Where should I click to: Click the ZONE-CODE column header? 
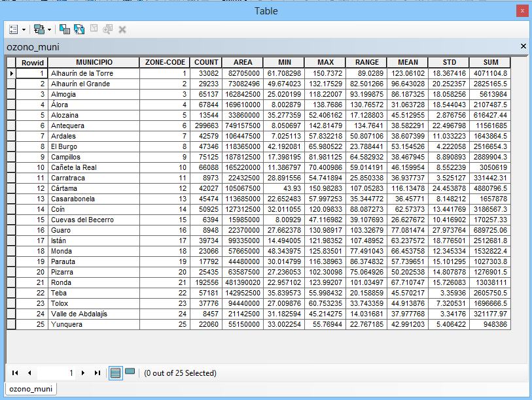165,63
